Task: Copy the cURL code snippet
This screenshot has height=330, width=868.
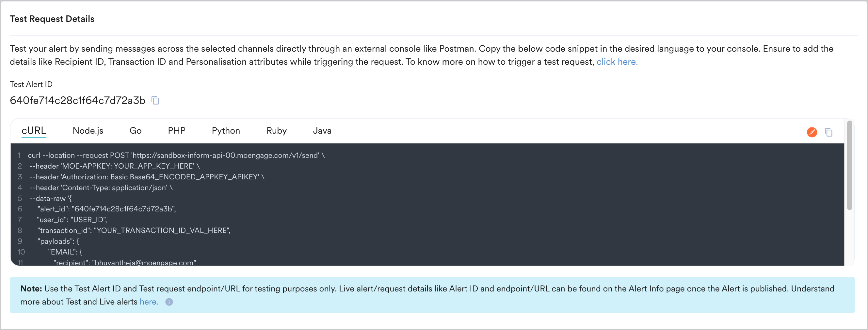Action: [828, 132]
